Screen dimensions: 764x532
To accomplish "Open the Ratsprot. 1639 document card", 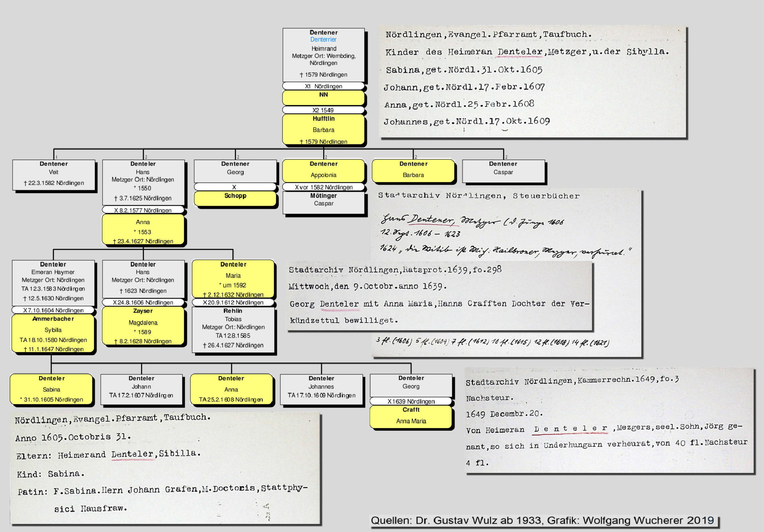I will (x=439, y=296).
